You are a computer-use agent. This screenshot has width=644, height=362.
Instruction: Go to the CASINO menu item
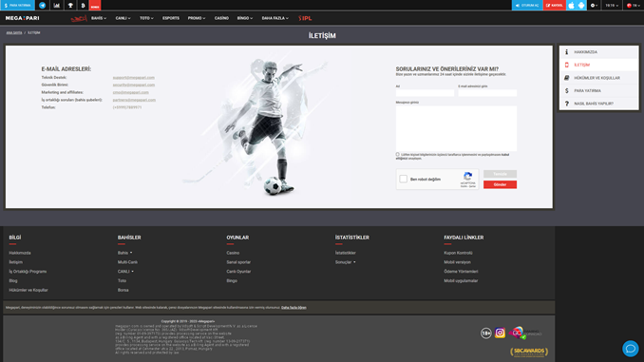coord(221,18)
